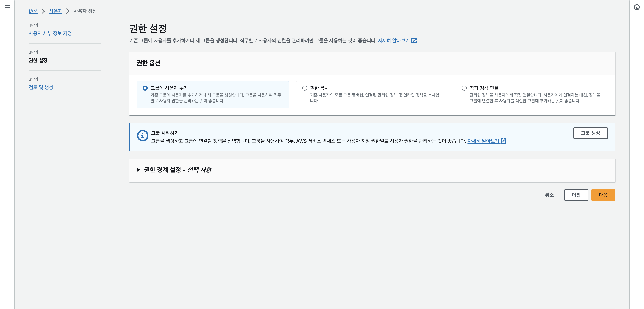Select 직접 정책 연결 radio option
Image resolution: width=644 pixels, height=309 pixels.
pos(464,88)
